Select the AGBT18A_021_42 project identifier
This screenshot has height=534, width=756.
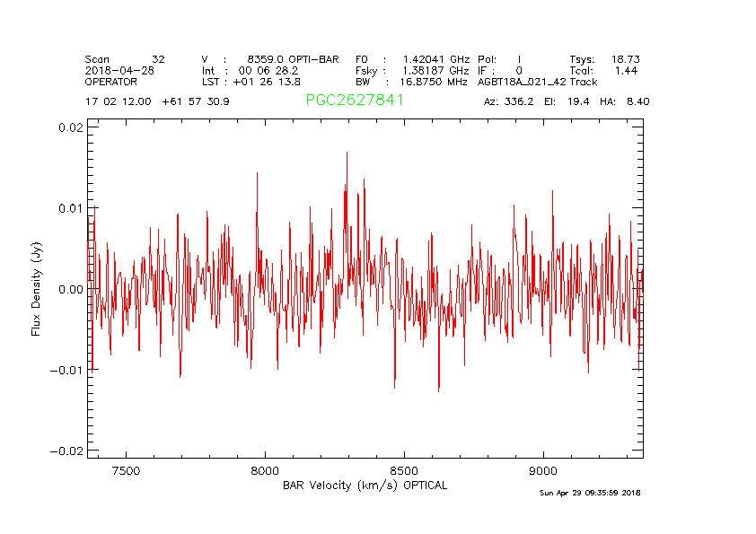[x=522, y=82]
